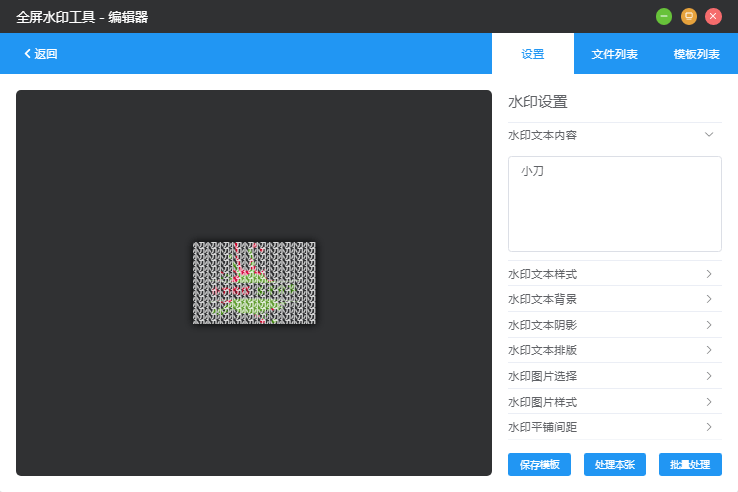Image resolution: width=738 pixels, height=492 pixels.
Task: Click the watermarked preview image thumbnail
Action: point(254,282)
